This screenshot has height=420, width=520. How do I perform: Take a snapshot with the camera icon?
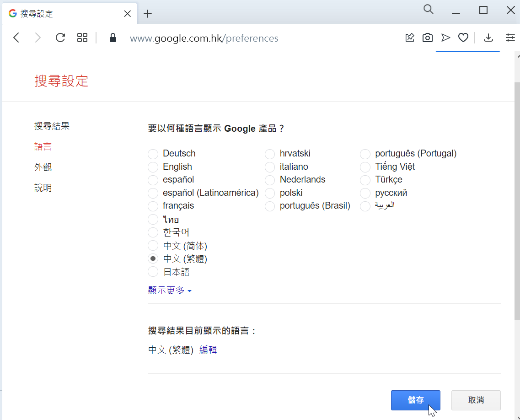428,38
